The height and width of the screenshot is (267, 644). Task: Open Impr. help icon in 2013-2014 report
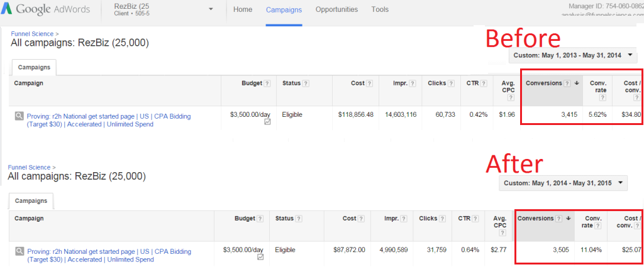[413, 84]
